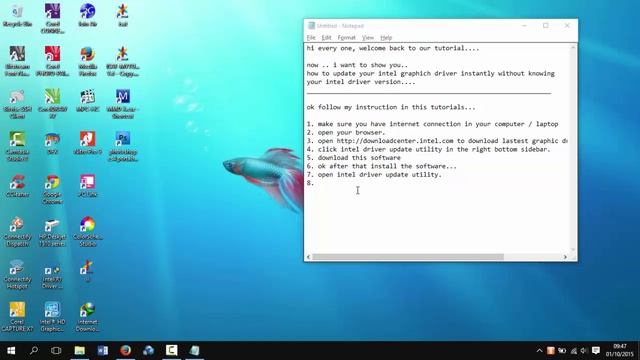640x360 pixels.
Task: Open the red Corel PHOTO-PAINT desktop shortcut
Action: (52, 61)
